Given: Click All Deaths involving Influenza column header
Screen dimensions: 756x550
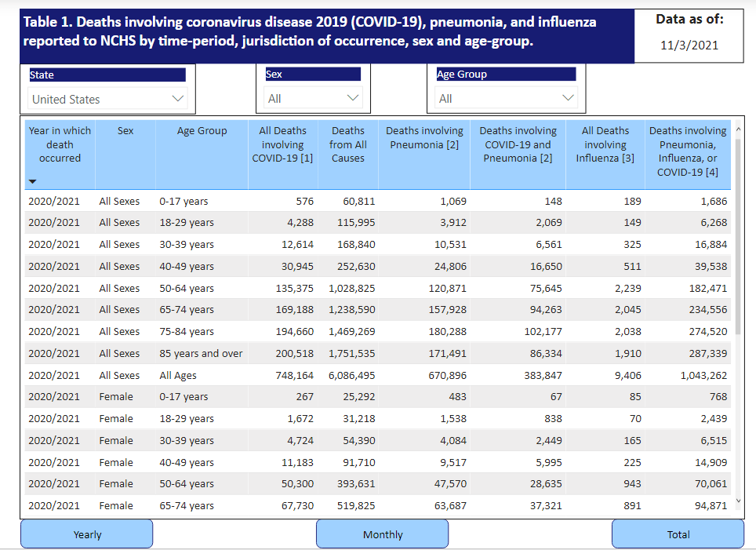Looking at the screenshot, I should 605,144.
